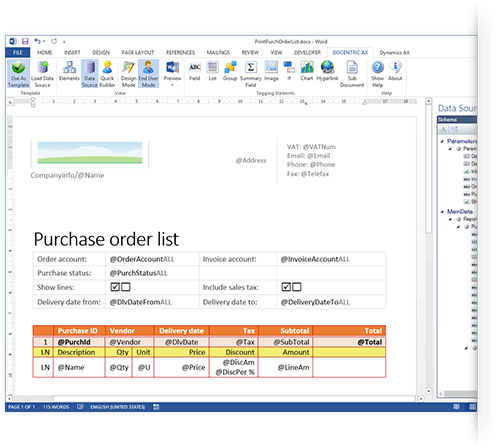Launch the Quick Builder tool
Viewport: 501px width, 447px height.
107,74
